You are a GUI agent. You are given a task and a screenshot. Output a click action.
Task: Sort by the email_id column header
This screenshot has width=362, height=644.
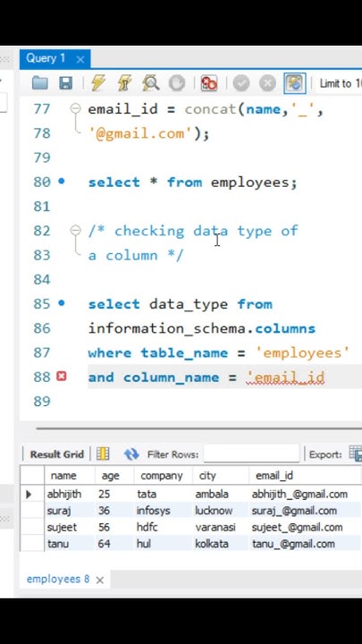305,476
